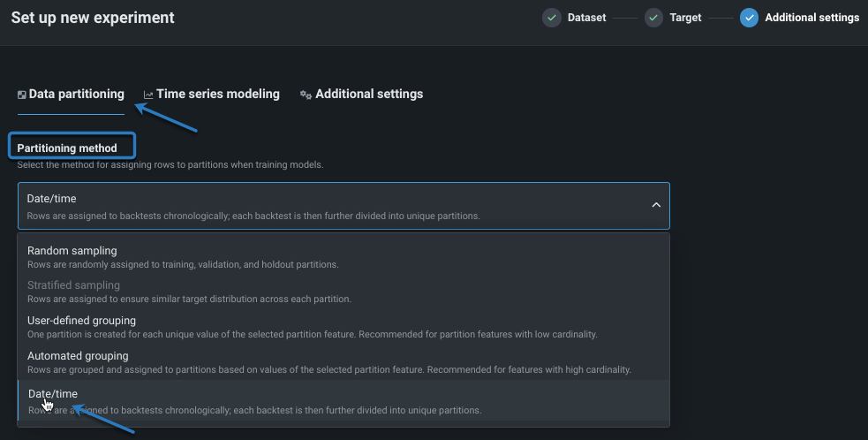Screen dimensions: 868x440
Task: Select Stratified sampling option
Action: (x=73, y=285)
